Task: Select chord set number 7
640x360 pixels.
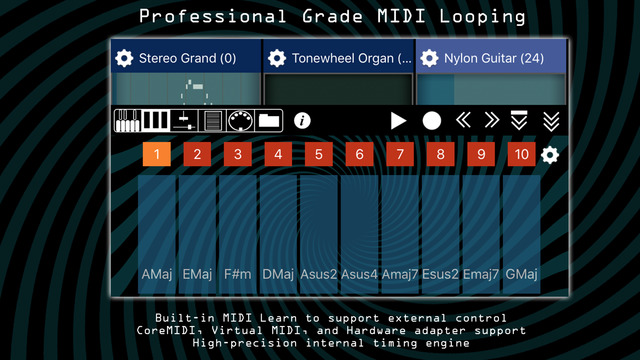Action: pyautogui.click(x=400, y=154)
